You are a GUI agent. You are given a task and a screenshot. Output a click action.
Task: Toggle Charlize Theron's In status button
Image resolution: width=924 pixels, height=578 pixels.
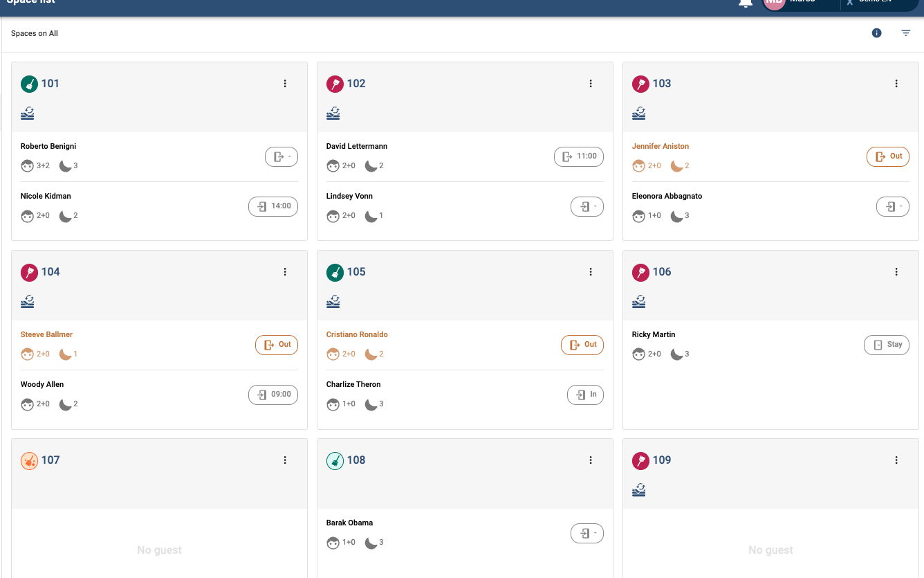[585, 395]
